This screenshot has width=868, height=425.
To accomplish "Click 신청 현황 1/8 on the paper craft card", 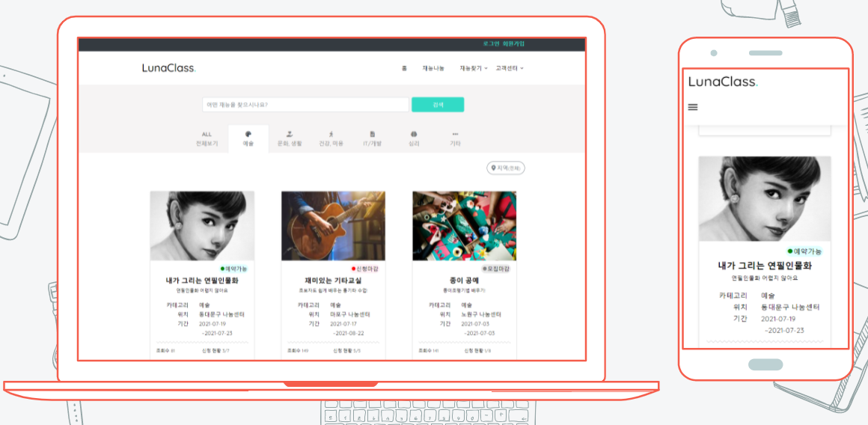I will pos(478,351).
